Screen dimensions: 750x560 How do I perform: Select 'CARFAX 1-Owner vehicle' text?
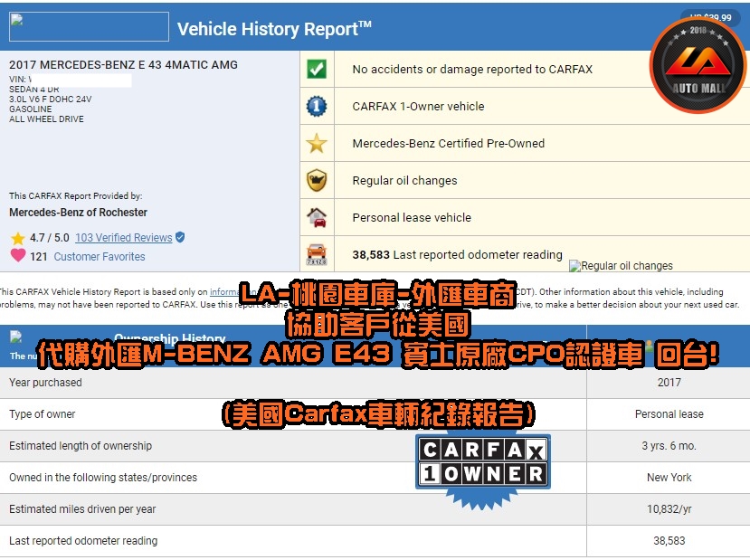click(x=418, y=106)
